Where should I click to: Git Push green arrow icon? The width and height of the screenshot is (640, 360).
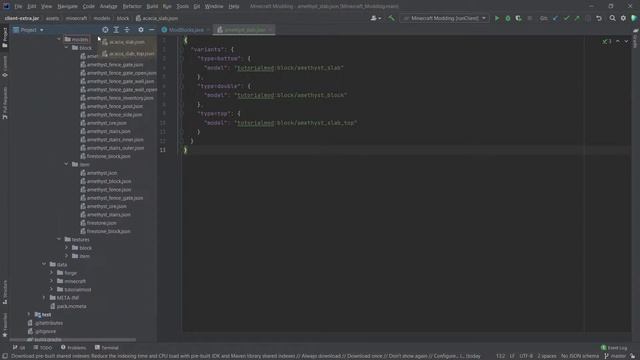(577, 18)
